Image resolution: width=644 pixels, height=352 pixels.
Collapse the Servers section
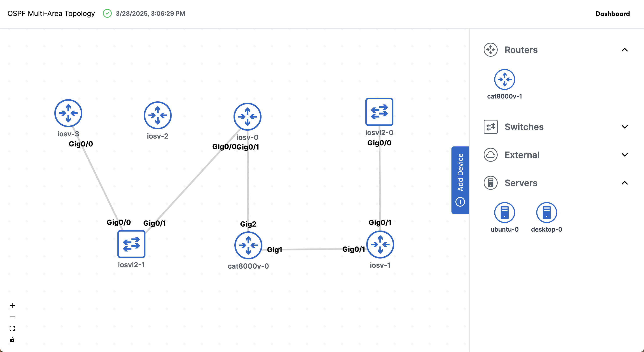[625, 183]
